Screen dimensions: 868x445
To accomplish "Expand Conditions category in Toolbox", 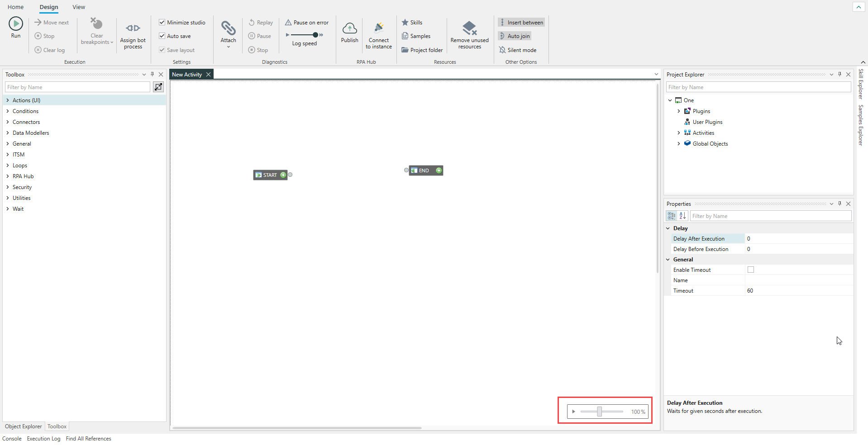I will (8, 111).
